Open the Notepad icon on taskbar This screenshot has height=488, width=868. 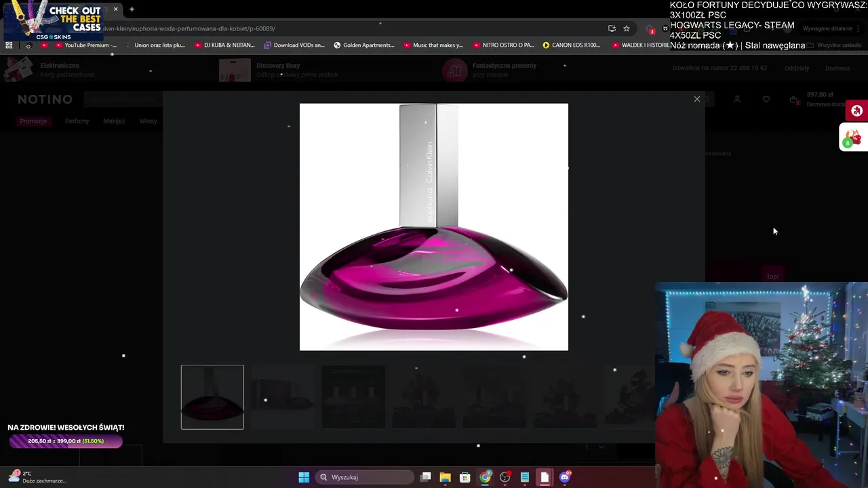point(525,477)
